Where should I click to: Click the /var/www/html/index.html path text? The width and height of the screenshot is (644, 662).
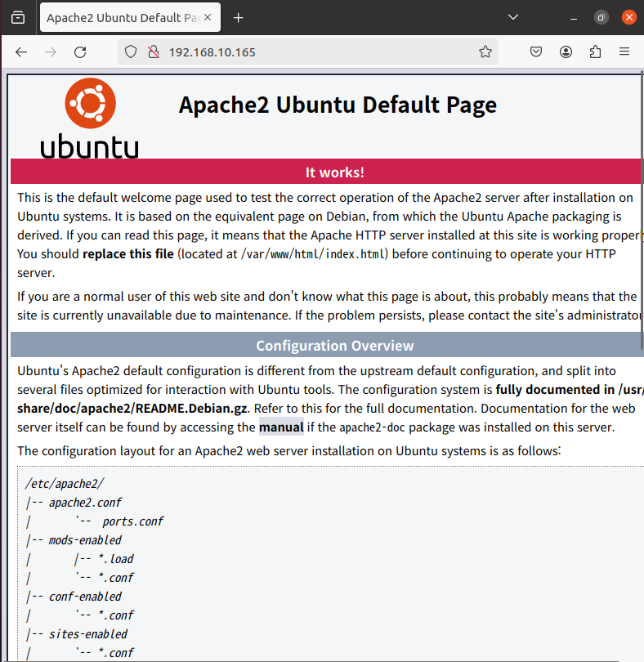click(312, 254)
